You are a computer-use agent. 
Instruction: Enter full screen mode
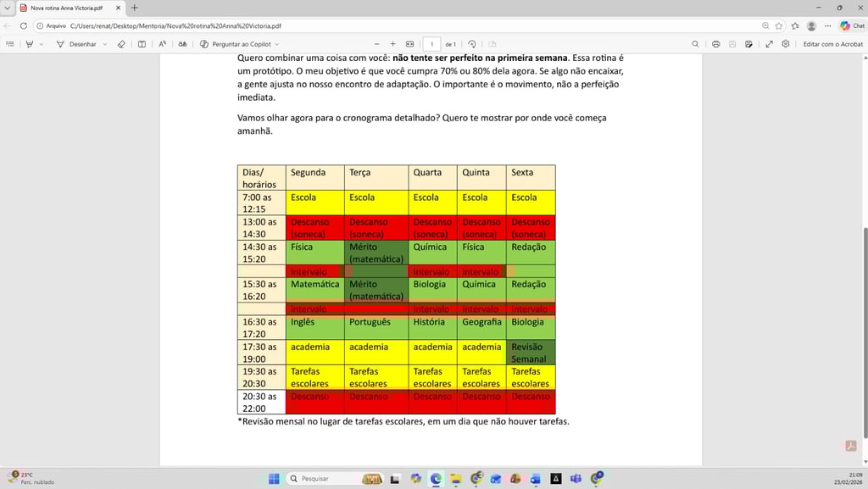769,44
